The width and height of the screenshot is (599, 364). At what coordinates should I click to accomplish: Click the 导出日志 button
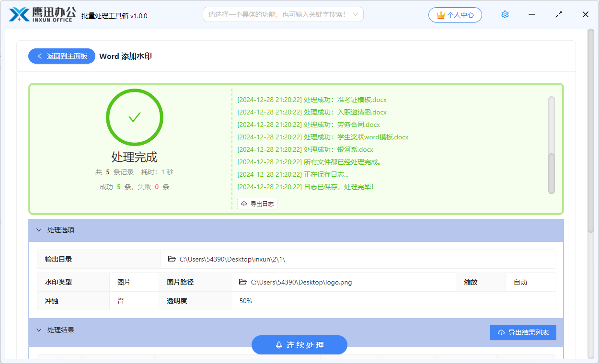(x=257, y=204)
